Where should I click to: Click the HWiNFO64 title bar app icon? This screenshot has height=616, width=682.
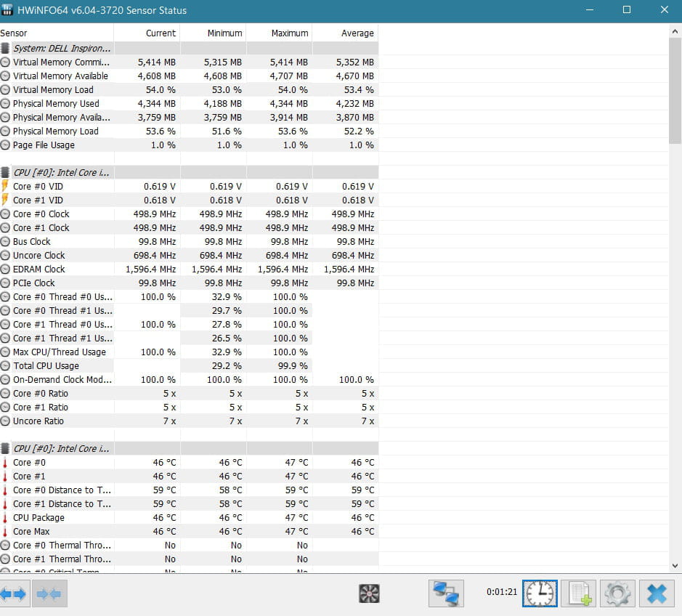point(7,10)
